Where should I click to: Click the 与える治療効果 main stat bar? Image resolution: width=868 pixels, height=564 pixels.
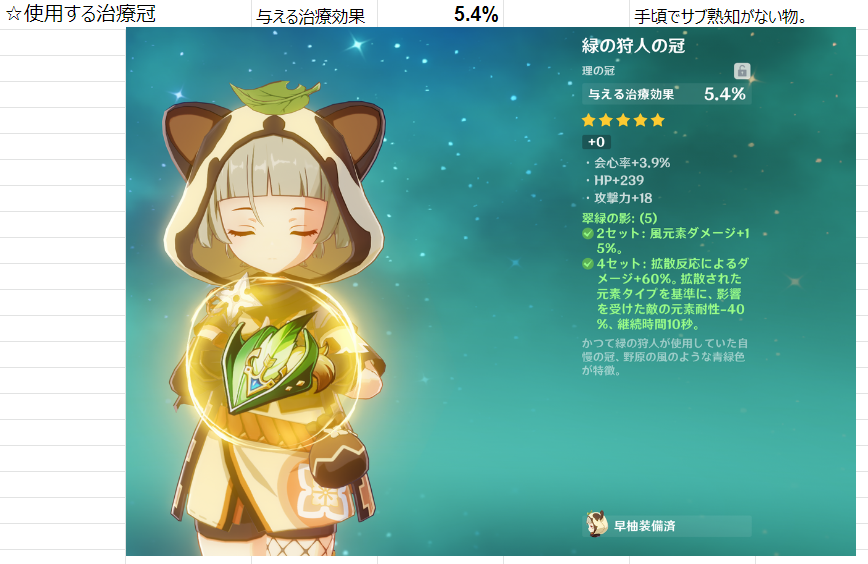(x=666, y=94)
